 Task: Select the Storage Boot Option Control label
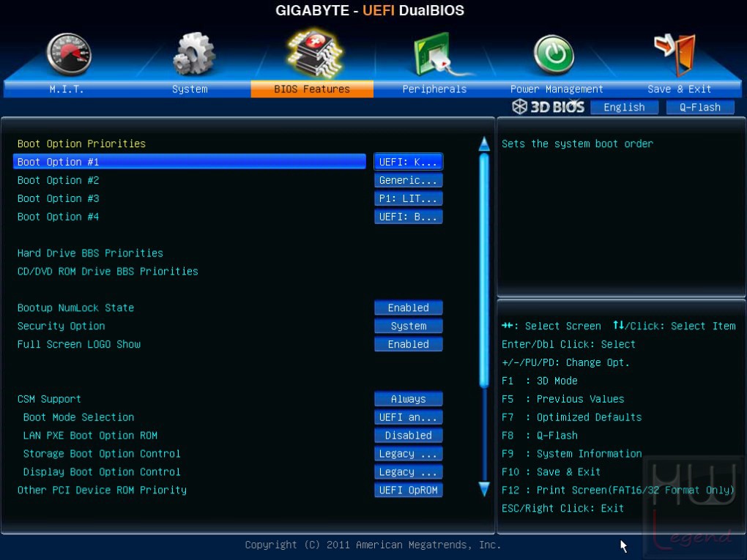click(102, 453)
